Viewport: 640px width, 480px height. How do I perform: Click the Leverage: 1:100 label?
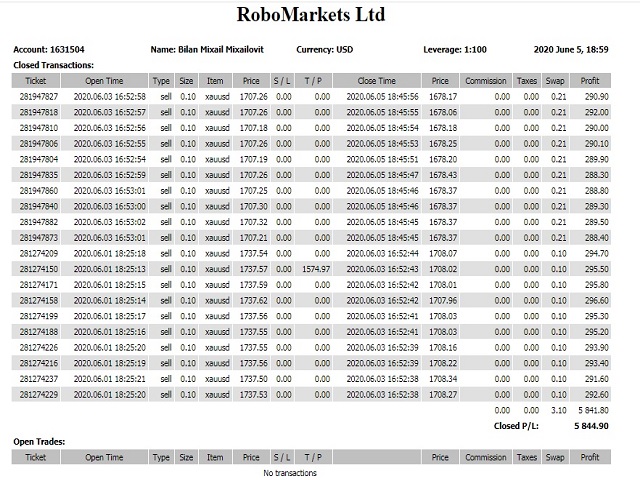[x=455, y=50]
